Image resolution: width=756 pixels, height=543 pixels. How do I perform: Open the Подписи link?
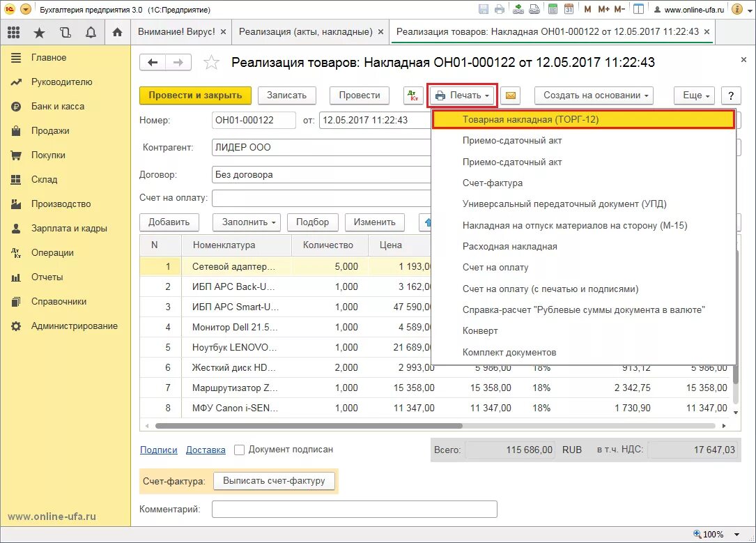(x=159, y=450)
